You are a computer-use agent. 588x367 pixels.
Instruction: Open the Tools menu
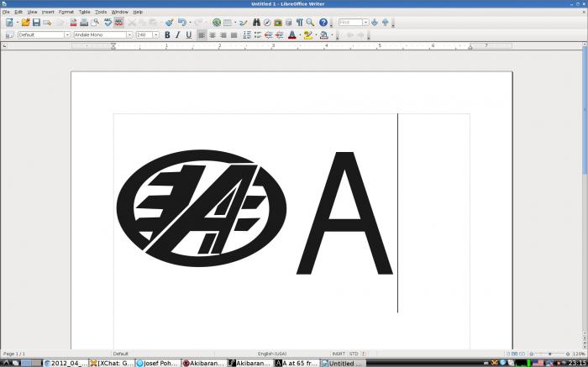(x=101, y=12)
